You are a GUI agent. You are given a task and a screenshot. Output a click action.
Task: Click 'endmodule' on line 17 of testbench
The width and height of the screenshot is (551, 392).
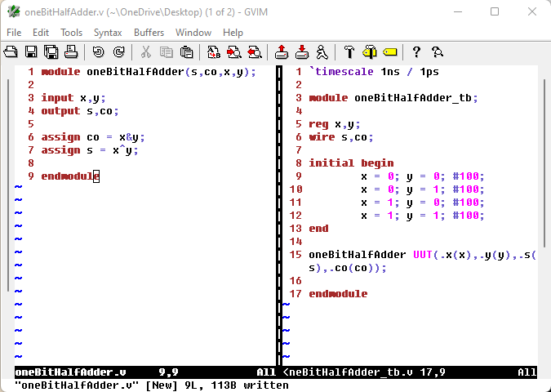pyautogui.click(x=338, y=294)
